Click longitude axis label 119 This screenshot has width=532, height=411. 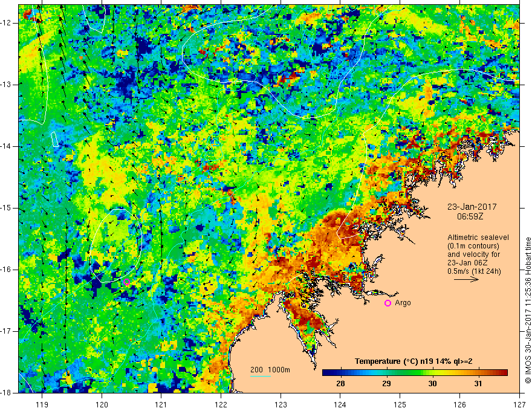pos(42,404)
